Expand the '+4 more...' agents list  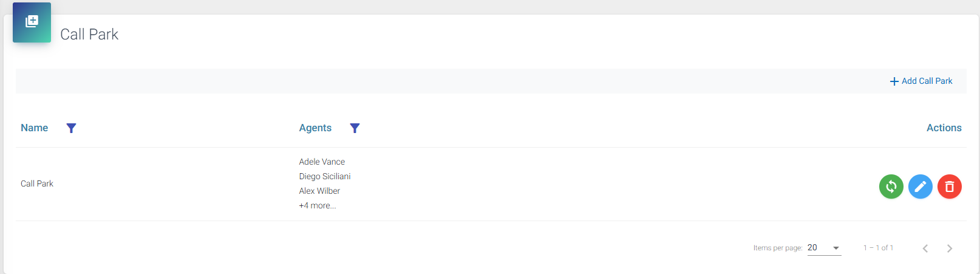pyautogui.click(x=318, y=205)
